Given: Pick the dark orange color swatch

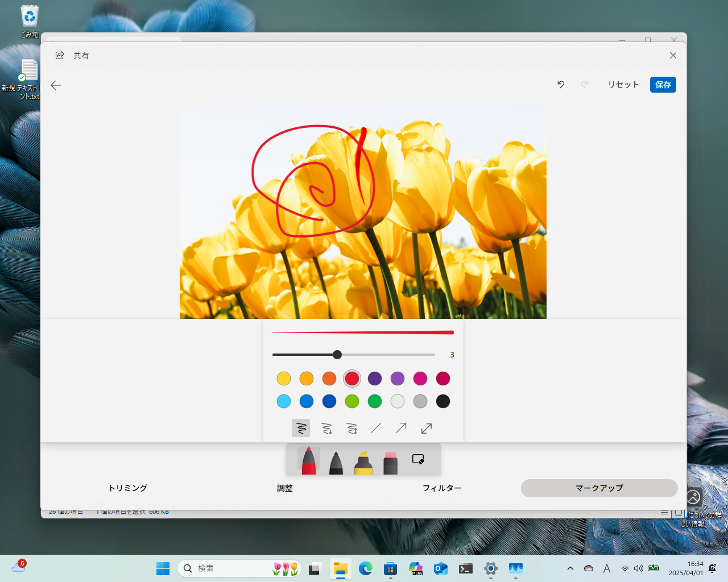Looking at the screenshot, I should point(329,379).
